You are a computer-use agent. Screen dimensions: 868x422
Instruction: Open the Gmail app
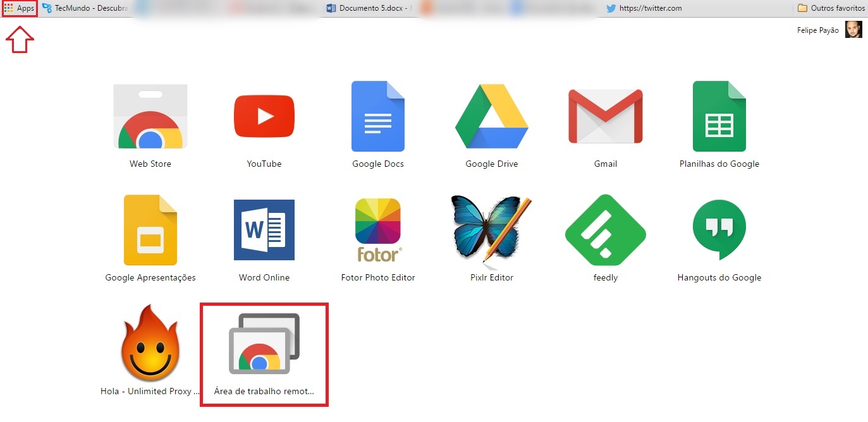point(606,116)
